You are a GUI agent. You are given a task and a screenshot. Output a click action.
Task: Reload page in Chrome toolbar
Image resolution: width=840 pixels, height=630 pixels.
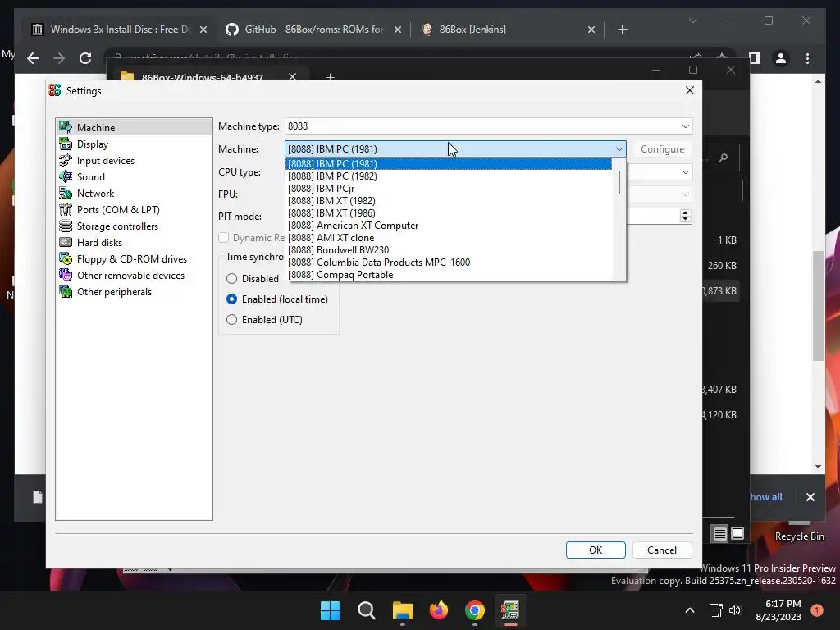point(85,58)
